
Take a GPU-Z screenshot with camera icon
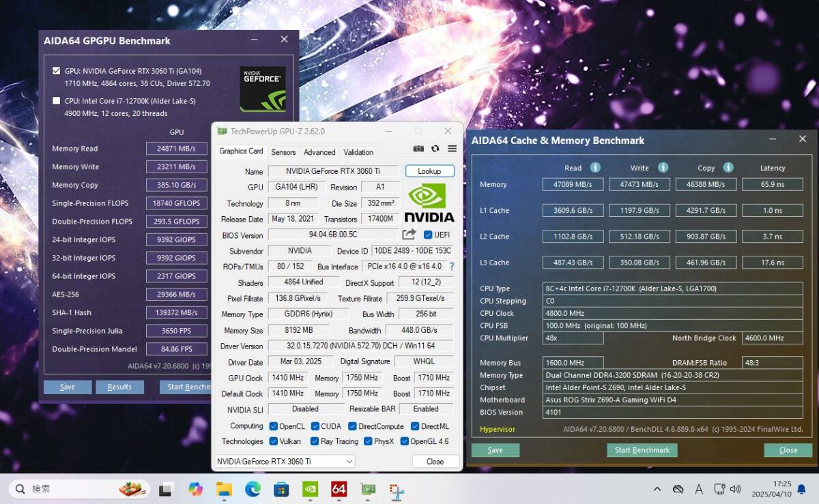point(418,149)
